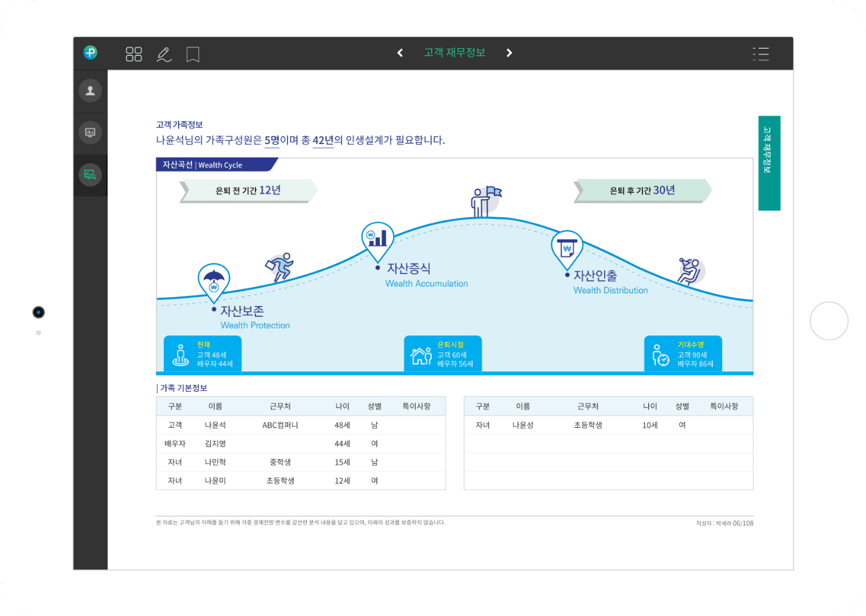Click the 고객 재무정보 title in header
Viewport: 866px width, 616px height.
[x=455, y=53]
